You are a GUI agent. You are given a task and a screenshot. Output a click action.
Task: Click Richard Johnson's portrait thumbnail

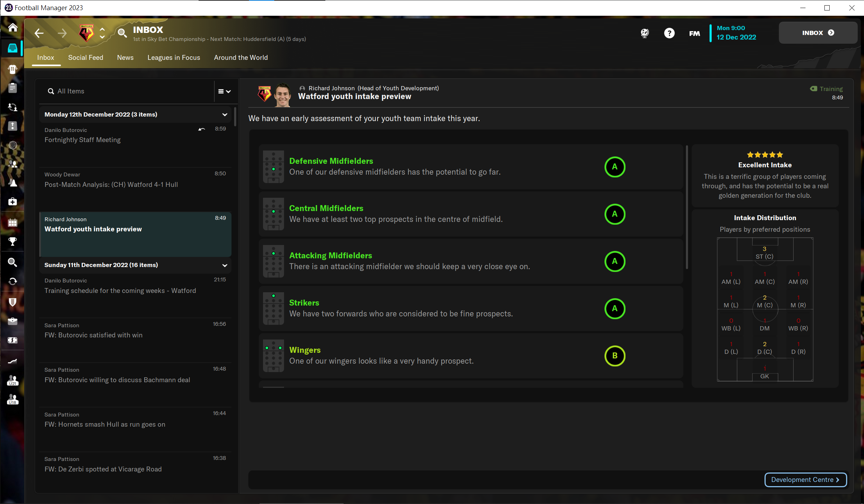coord(282,94)
